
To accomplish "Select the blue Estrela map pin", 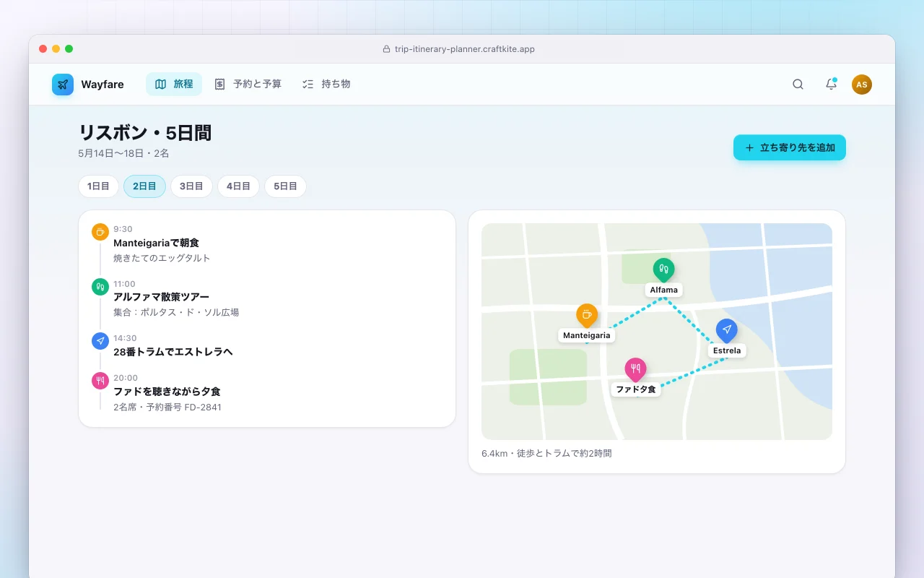I will [726, 331].
